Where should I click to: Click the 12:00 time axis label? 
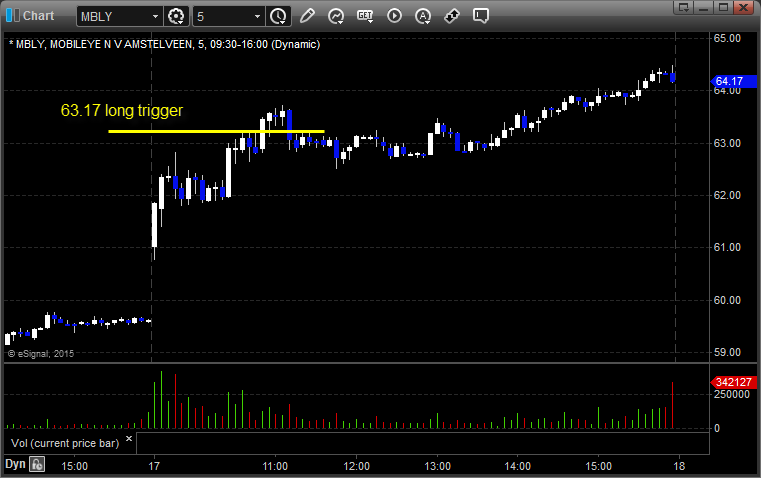coord(356,466)
